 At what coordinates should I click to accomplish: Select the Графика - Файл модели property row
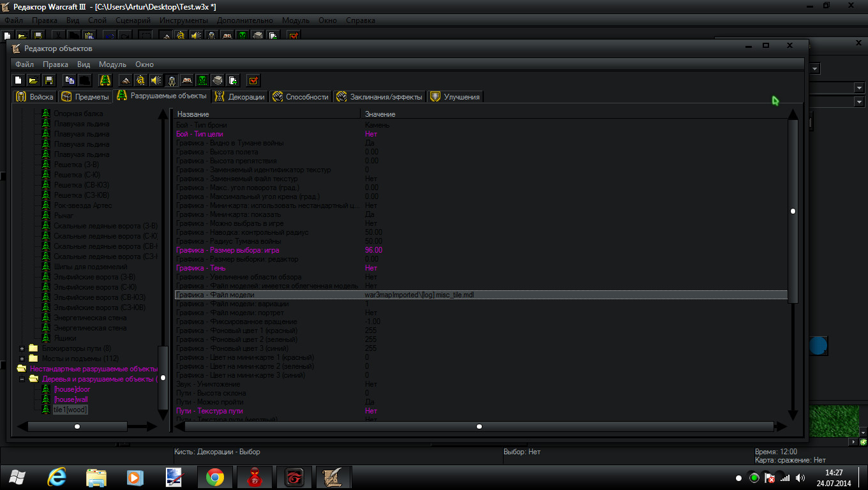[481, 295]
